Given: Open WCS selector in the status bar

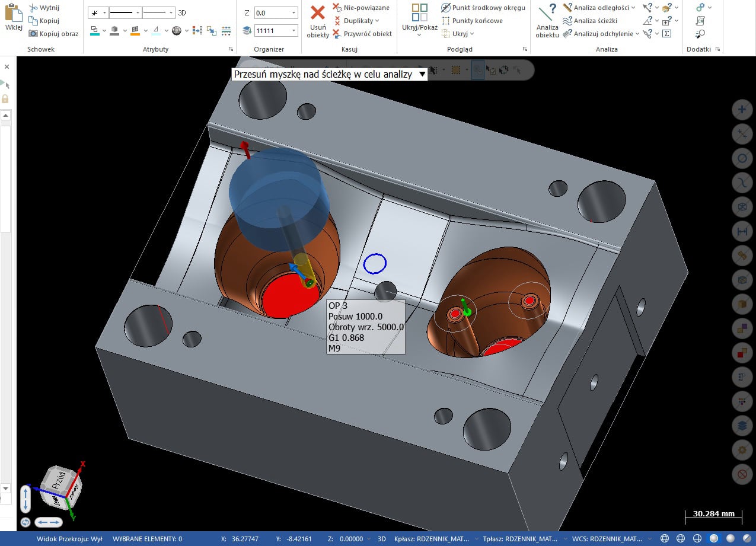Looking at the screenshot, I should tap(607, 539).
